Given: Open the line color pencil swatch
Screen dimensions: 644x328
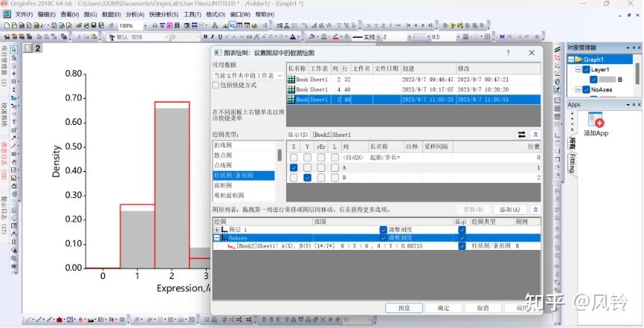Looking at the screenshot, I should (335, 37).
